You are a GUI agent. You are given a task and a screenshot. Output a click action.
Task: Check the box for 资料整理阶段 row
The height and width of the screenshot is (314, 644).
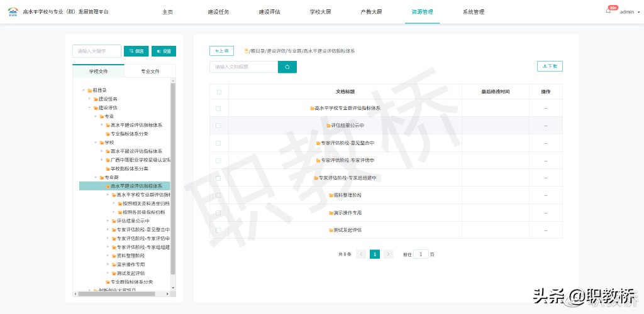point(218,195)
